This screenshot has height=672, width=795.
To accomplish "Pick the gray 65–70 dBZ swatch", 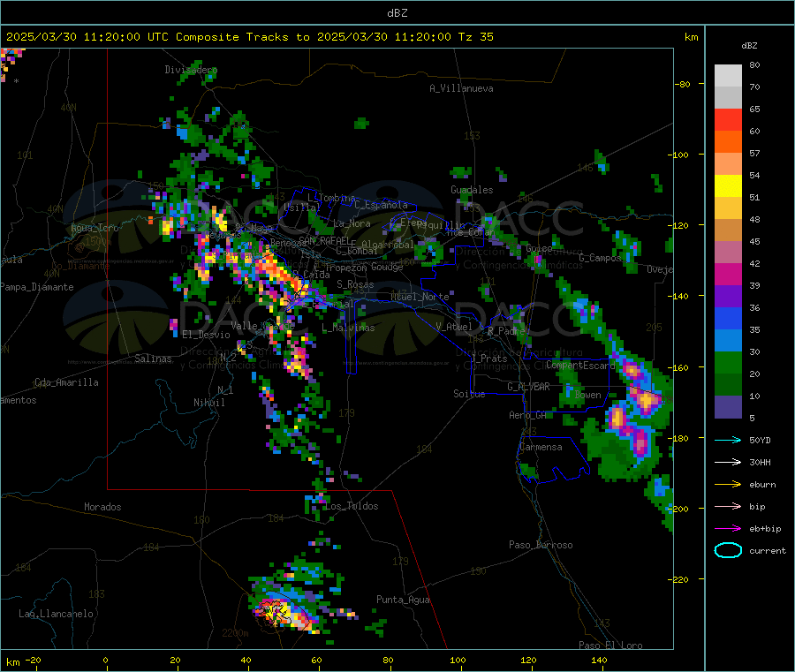I will [728, 98].
